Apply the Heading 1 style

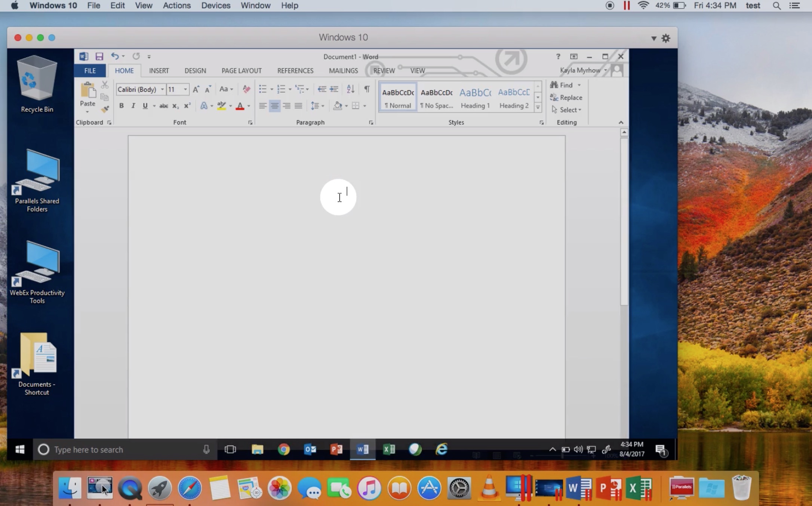475,98
